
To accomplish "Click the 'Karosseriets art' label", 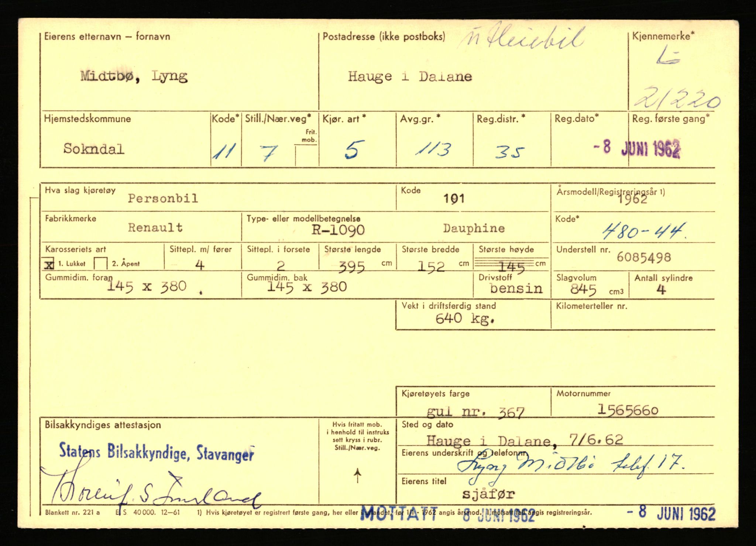I will (x=76, y=249).
